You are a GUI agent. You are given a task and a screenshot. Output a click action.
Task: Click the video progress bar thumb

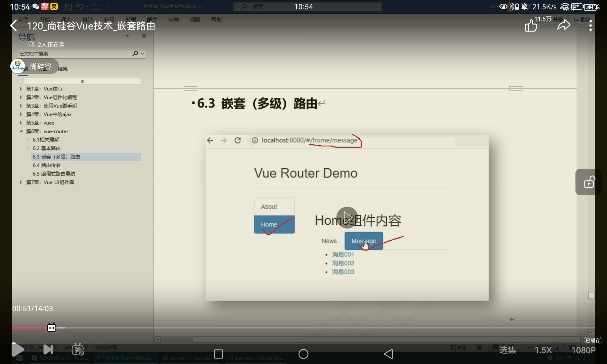[x=52, y=328]
